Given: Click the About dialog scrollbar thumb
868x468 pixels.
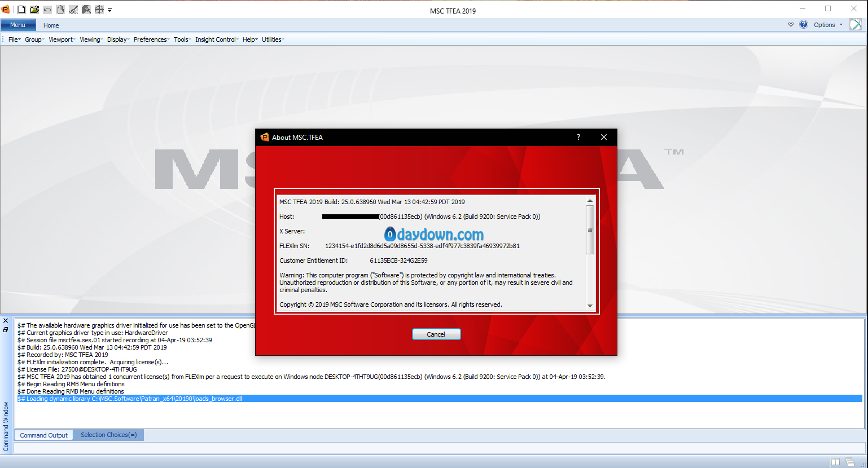Looking at the screenshot, I should click(590, 229).
